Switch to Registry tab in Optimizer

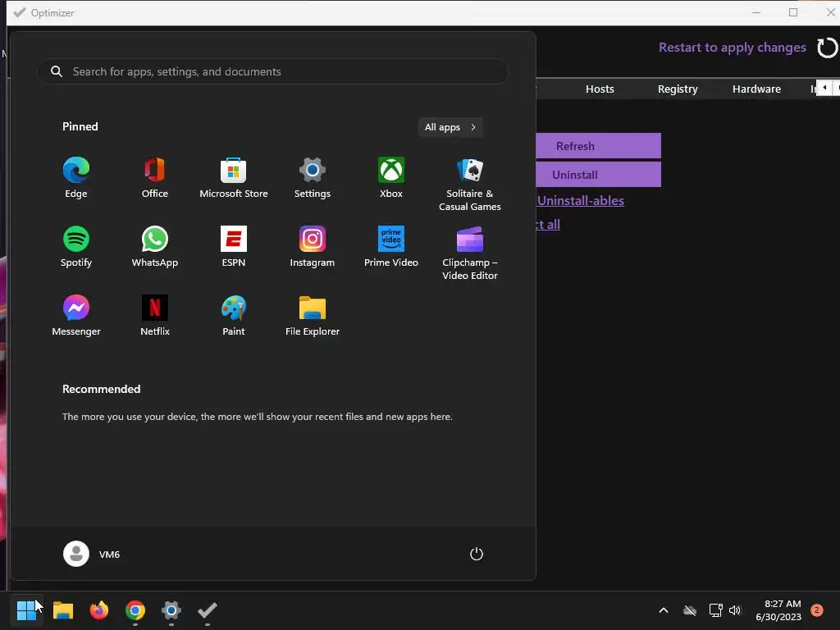tap(678, 89)
